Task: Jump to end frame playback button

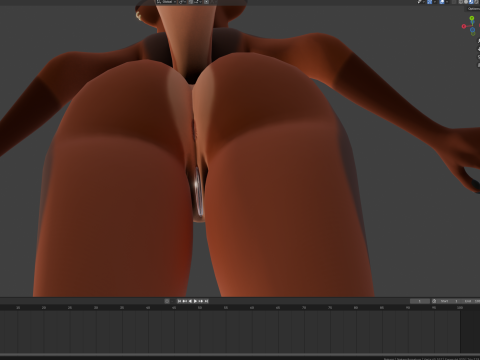Action: [206, 301]
